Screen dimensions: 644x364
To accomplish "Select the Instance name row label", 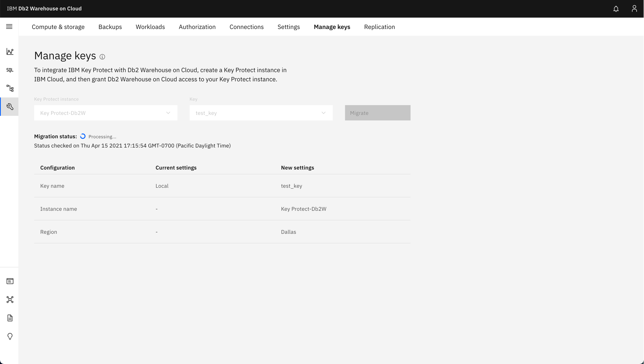I will 58,209.
